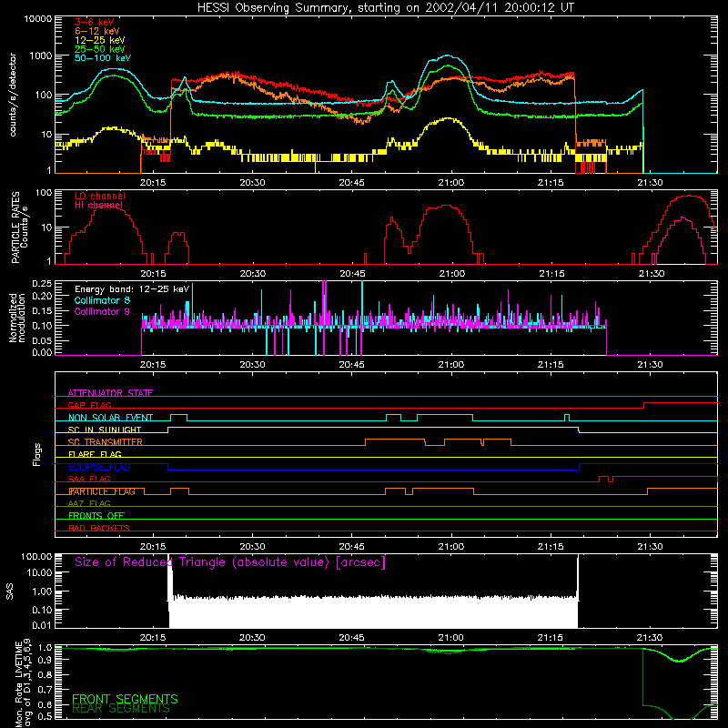Click the FRONTS OFF flag label
Screen dimensions: 728x728
(96, 516)
